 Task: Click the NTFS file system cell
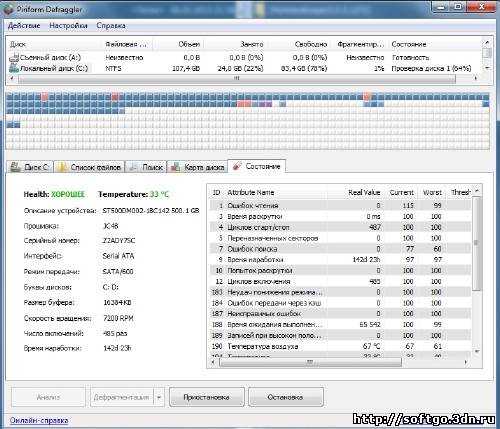click(x=113, y=68)
